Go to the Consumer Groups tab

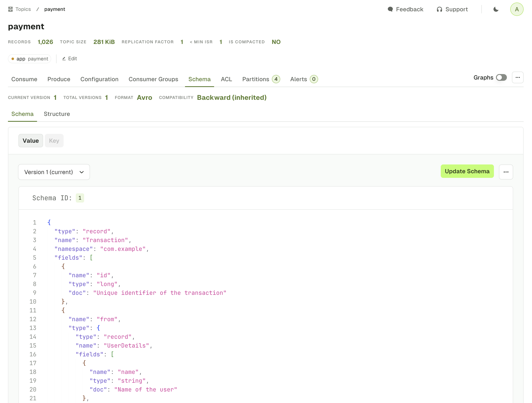pos(153,79)
